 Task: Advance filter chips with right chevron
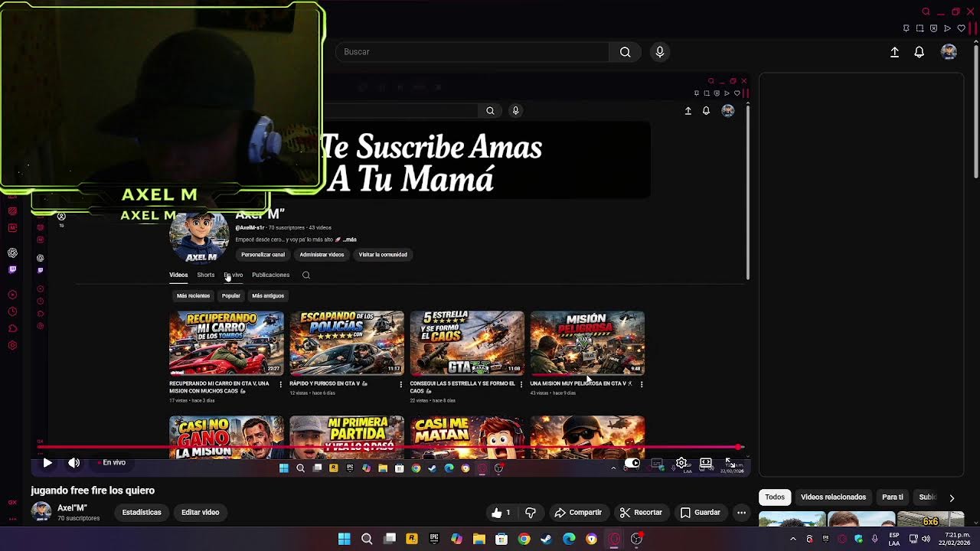click(952, 497)
